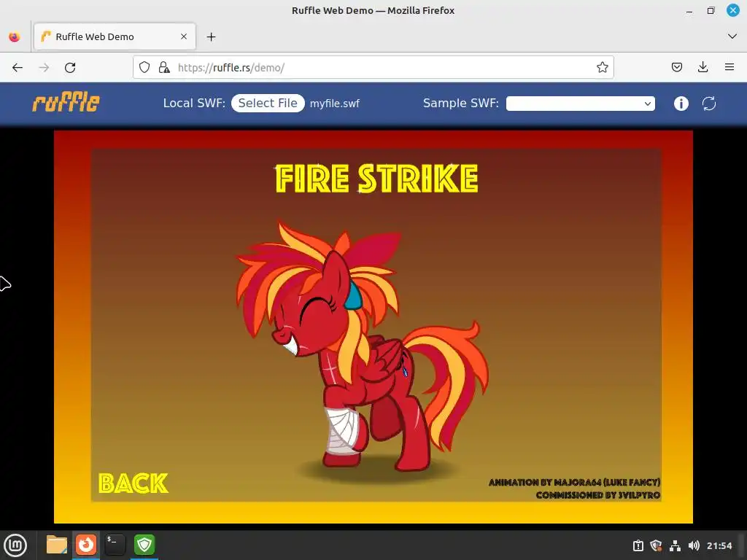Reload the page with the refresh icon
Image resolution: width=747 pixels, height=560 pixels.
pyautogui.click(x=70, y=68)
